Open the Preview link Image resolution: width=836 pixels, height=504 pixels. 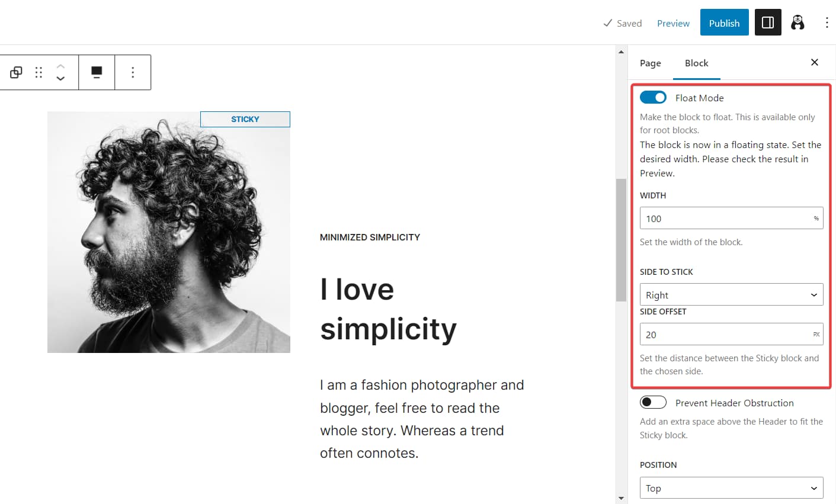pyautogui.click(x=673, y=23)
